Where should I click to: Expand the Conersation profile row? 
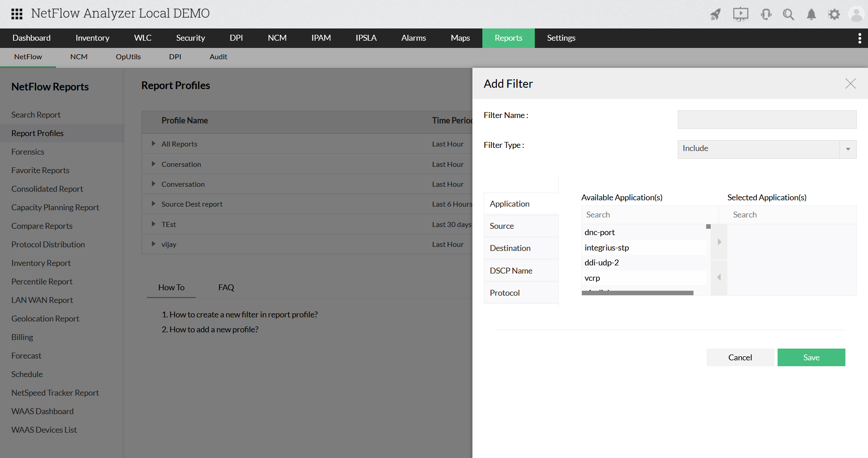tap(154, 164)
